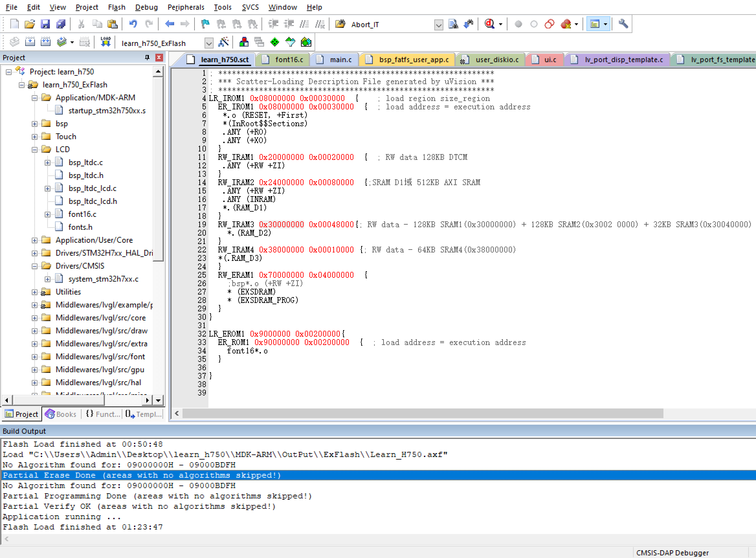Viewport: 756px width, 558px height.
Task: Open the Peripherals menu
Action: coord(186,7)
